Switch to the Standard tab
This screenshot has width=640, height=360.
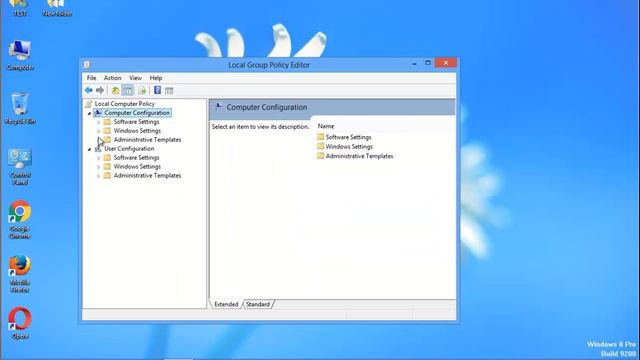coord(258,304)
